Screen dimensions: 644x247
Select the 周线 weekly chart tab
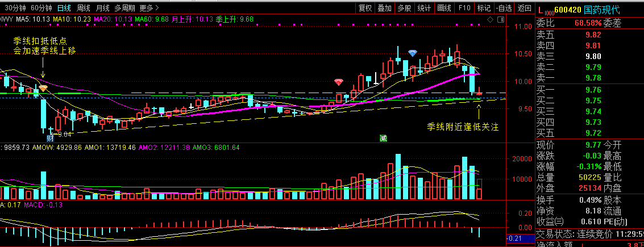tap(84, 8)
